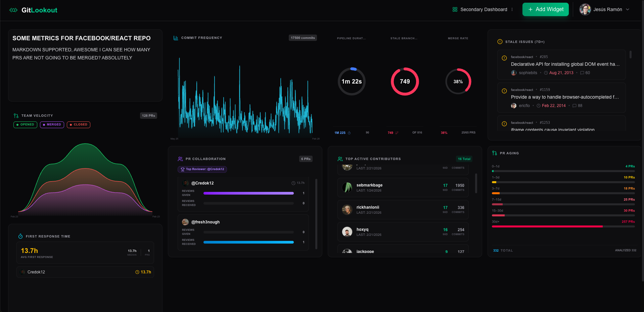
Task: Click the Stale Issues warning icon
Action: tap(500, 42)
